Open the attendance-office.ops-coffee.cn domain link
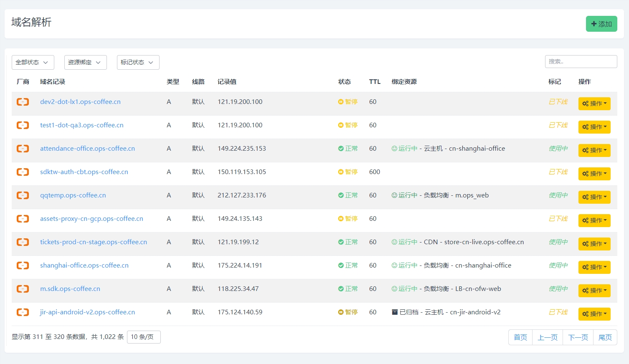This screenshot has height=364, width=629. 87,149
